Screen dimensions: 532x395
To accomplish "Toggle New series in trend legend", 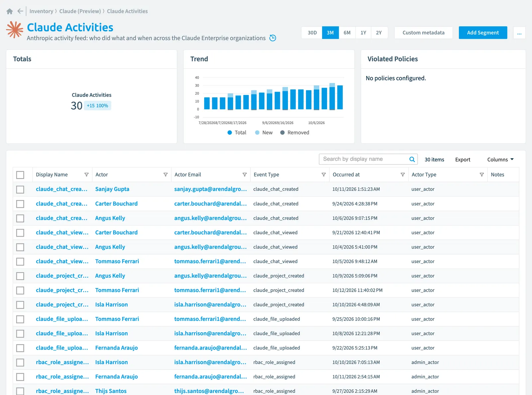I will 264,133.
